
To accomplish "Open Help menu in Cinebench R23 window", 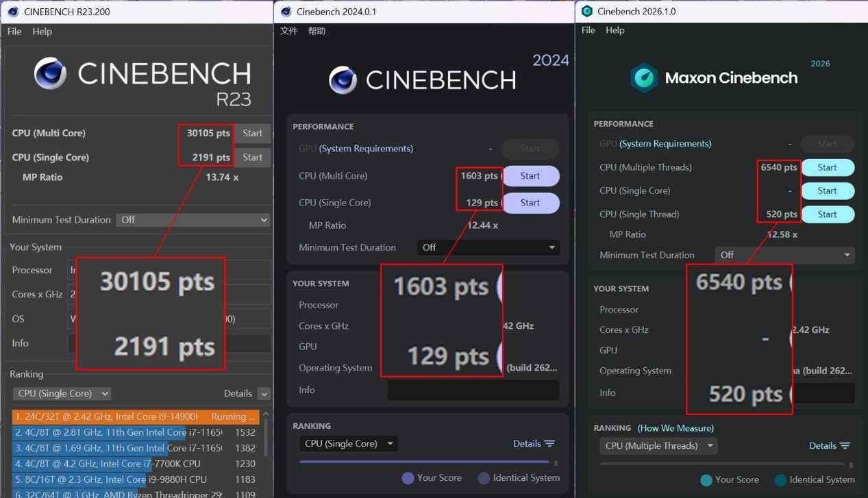I will pyautogui.click(x=42, y=32).
